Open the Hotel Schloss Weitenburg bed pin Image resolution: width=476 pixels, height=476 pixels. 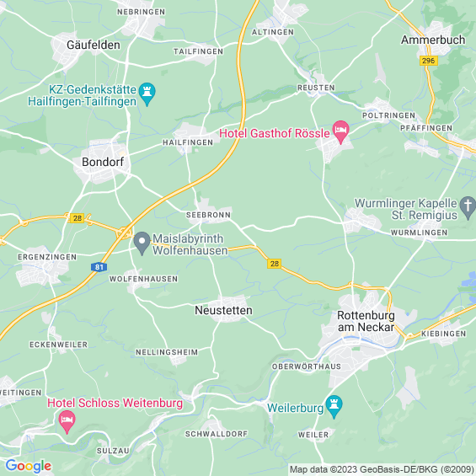click(x=67, y=421)
